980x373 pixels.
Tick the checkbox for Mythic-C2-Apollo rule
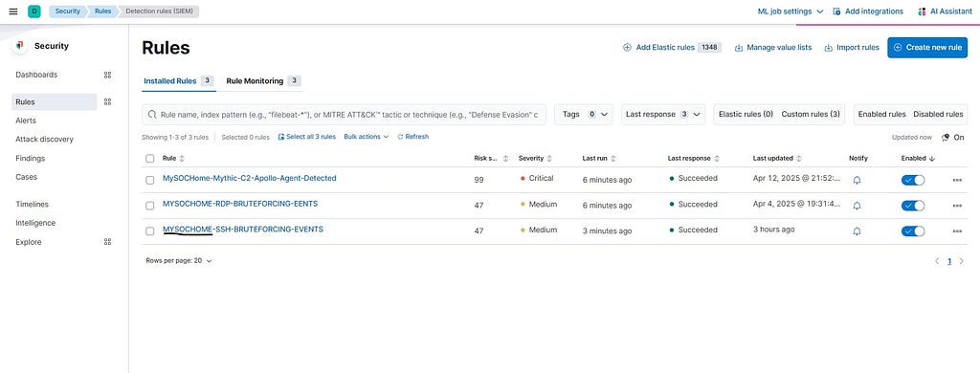(x=150, y=180)
